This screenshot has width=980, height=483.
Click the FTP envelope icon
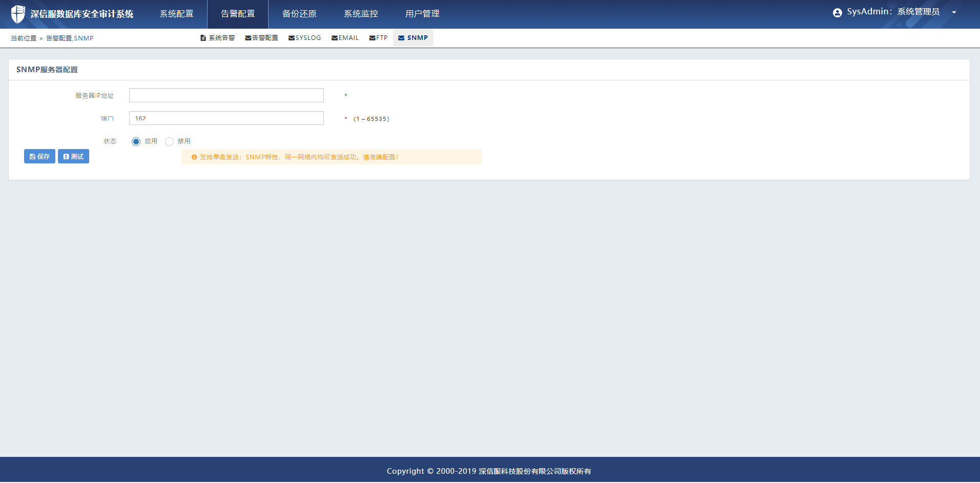click(x=372, y=38)
